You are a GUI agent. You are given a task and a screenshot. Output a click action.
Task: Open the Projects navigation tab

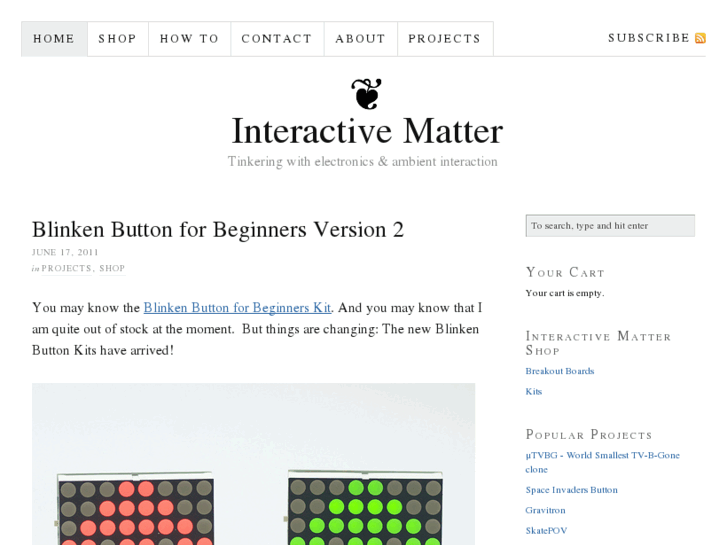coord(445,39)
